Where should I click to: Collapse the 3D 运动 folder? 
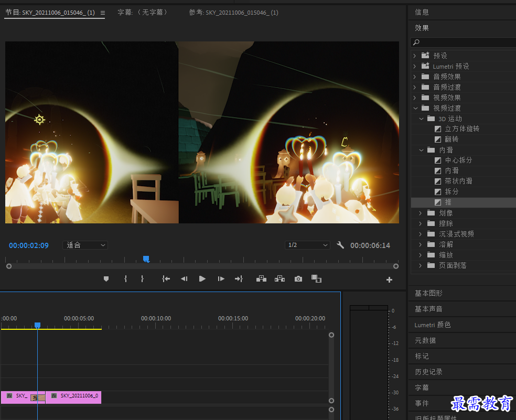point(421,119)
